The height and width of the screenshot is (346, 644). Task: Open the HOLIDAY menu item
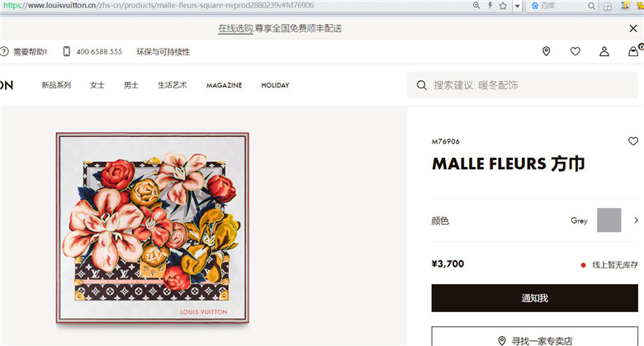[x=275, y=85]
